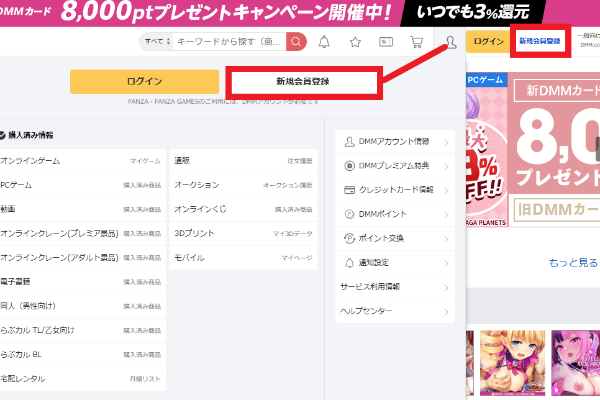Open the すべて search category dropdown
This screenshot has height=400, width=600.
click(x=157, y=42)
